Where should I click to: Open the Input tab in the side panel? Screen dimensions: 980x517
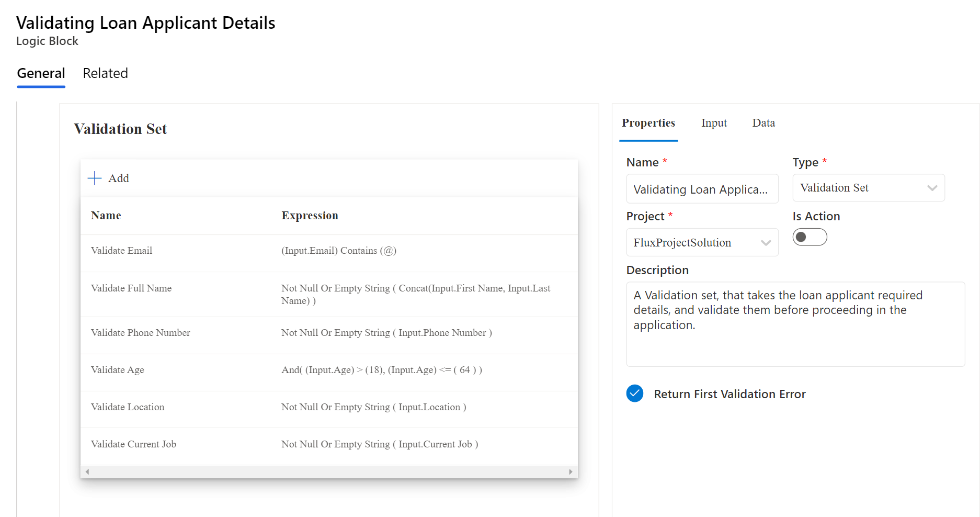pos(714,122)
